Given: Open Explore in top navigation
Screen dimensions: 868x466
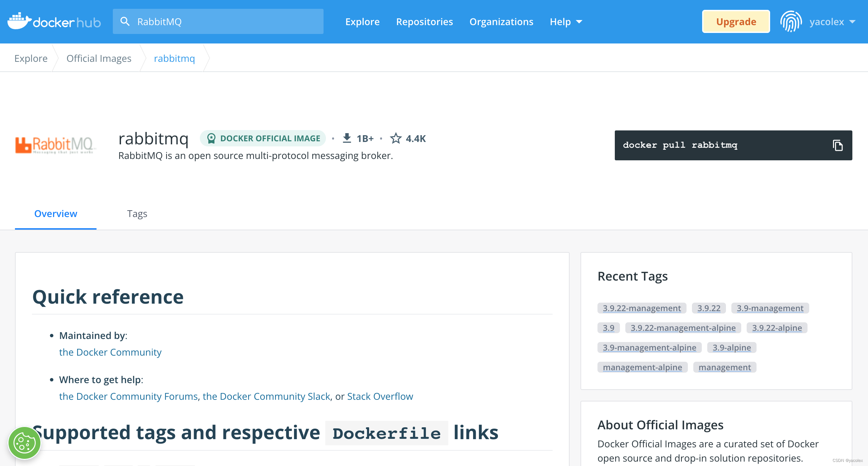Looking at the screenshot, I should click(362, 22).
